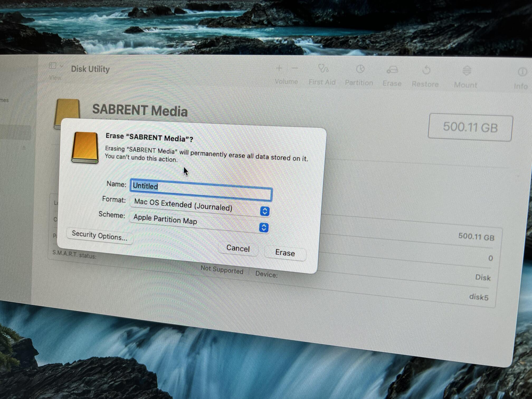
Task: Click the Name field containing Untitled
Action: point(201,190)
